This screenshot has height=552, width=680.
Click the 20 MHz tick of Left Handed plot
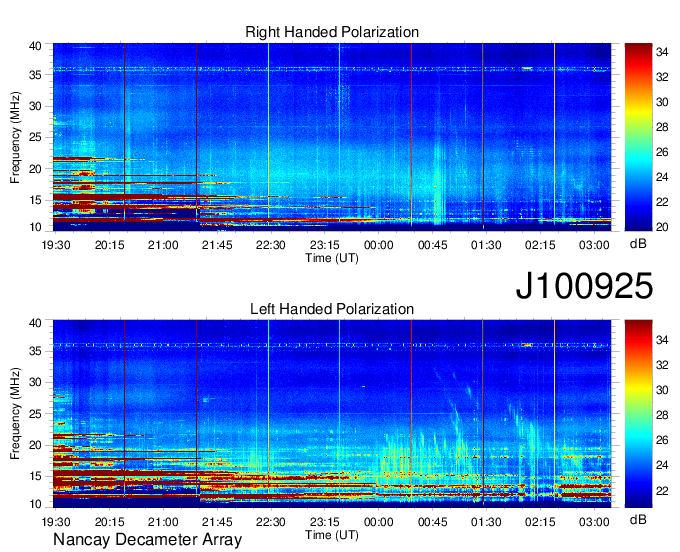pyautogui.click(x=35, y=445)
